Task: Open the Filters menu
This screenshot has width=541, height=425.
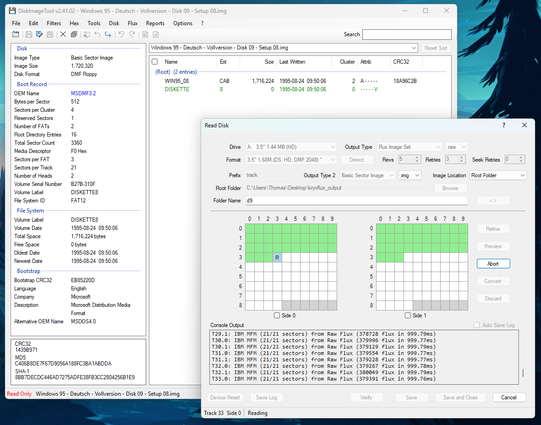Action: click(x=53, y=23)
